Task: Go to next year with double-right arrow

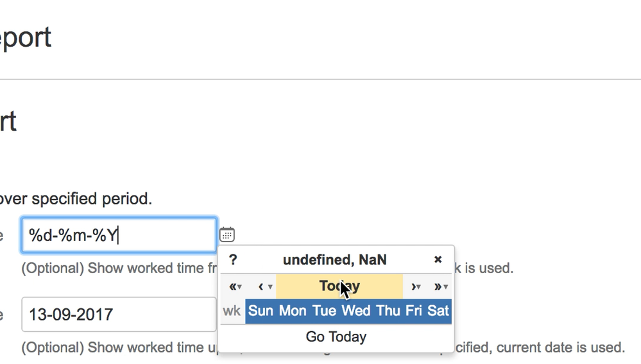Action: click(441, 286)
